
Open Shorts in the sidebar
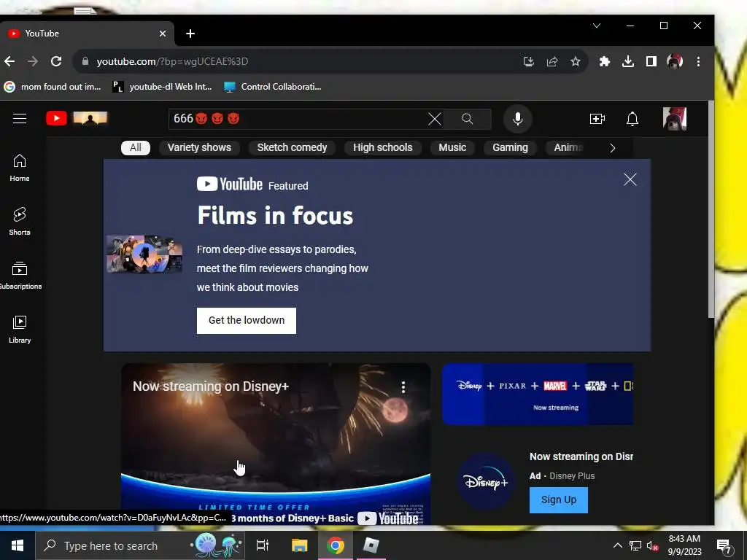click(20, 222)
